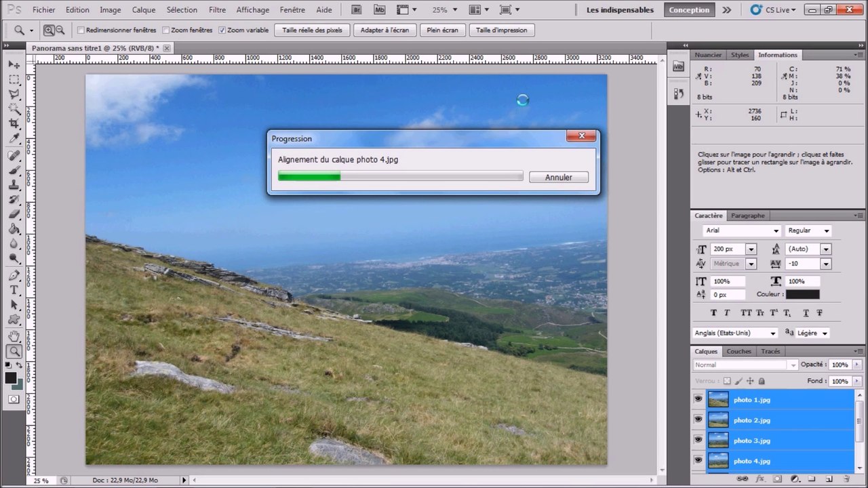This screenshot has width=868, height=488.
Task: Hide the photo 3.jpg layer
Action: (x=698, y=441)
